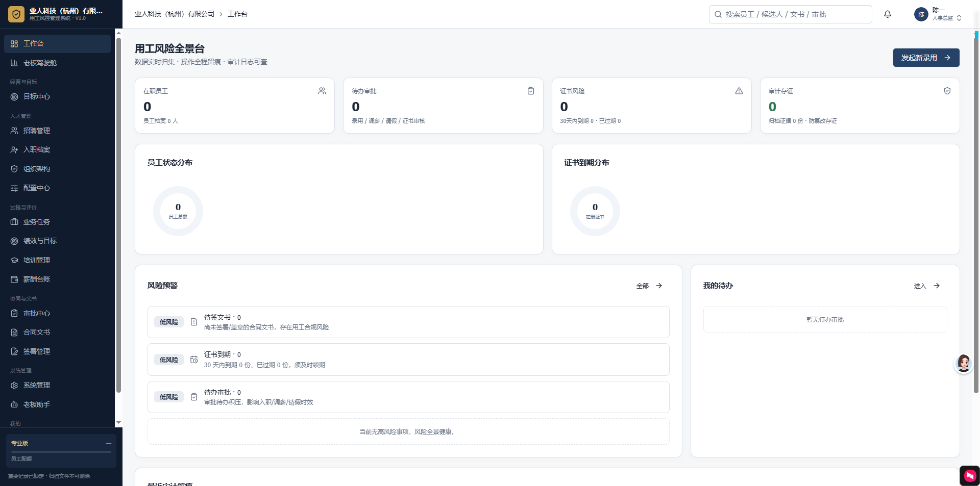
Task: Click the sidebar scroll-down arrow
Action: (119, 423)
